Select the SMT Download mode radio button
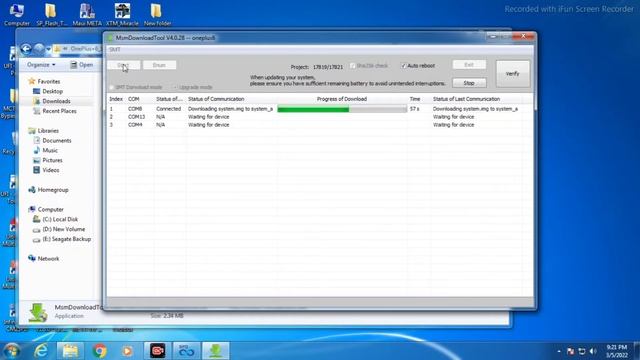The image size is (640, 360). (111, 87)
